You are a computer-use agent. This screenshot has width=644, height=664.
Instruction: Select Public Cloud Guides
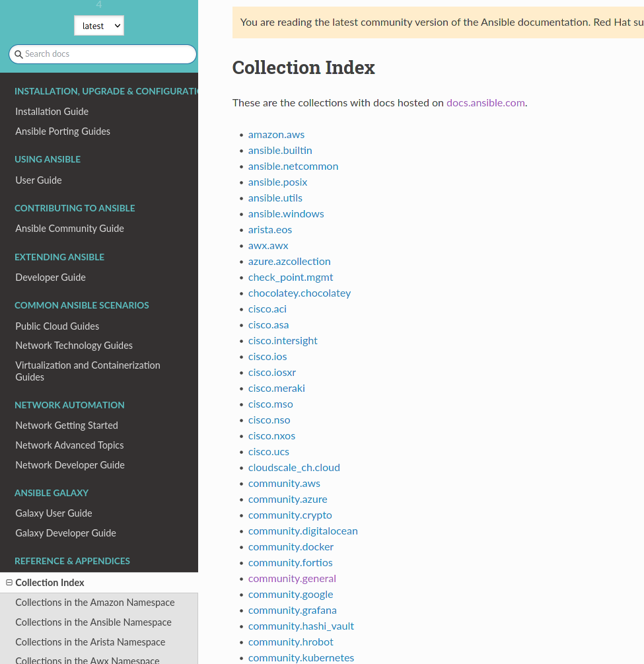(x=57, y=326)
